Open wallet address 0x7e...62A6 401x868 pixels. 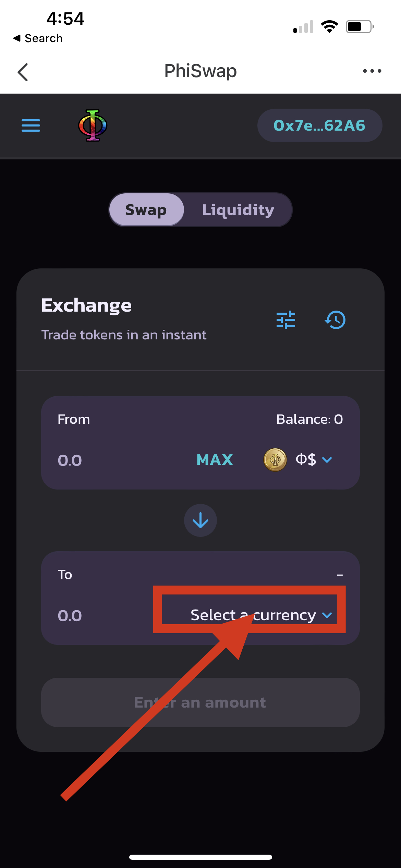coord(320,125)
